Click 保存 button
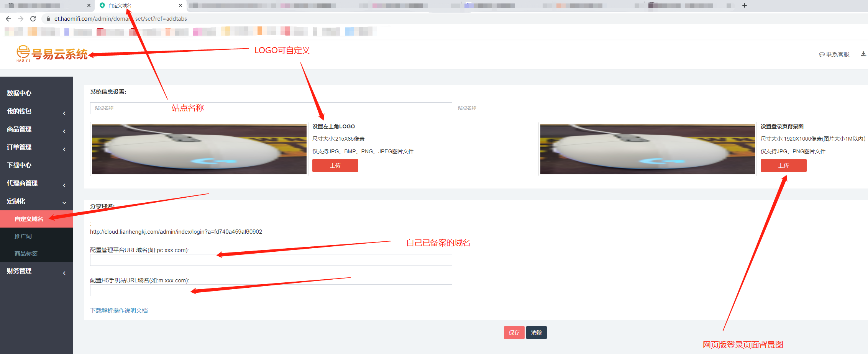Viewport: 868px width, 354px height. click(x=514, y=333)
